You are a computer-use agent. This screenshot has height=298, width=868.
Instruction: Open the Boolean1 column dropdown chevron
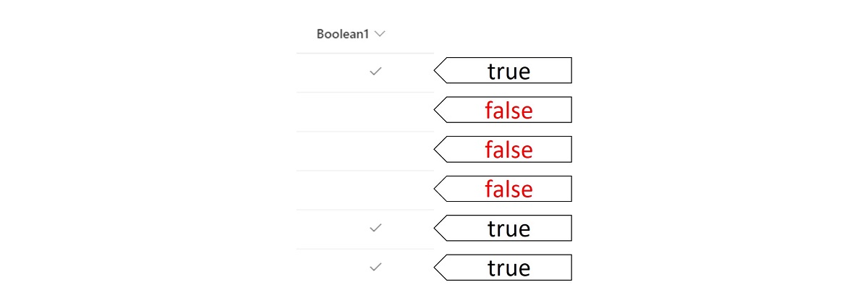pyautogui.click(x=380, y=34)
